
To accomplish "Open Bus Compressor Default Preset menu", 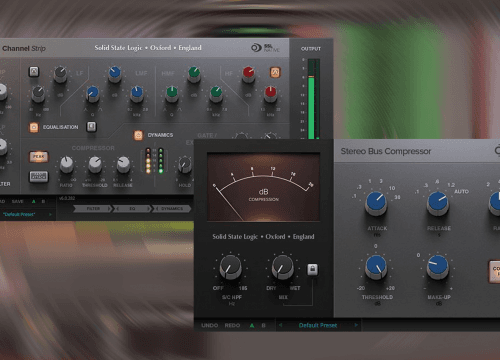I will 318,325.
